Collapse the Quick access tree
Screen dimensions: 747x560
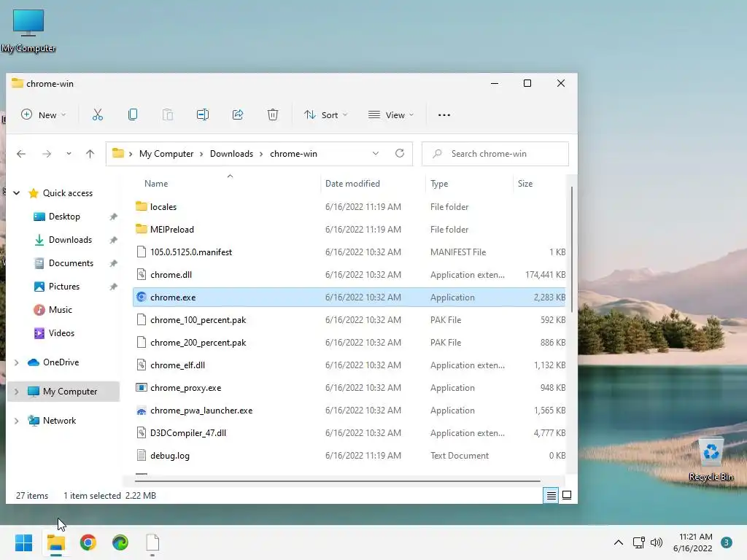[x=17, y=192]
